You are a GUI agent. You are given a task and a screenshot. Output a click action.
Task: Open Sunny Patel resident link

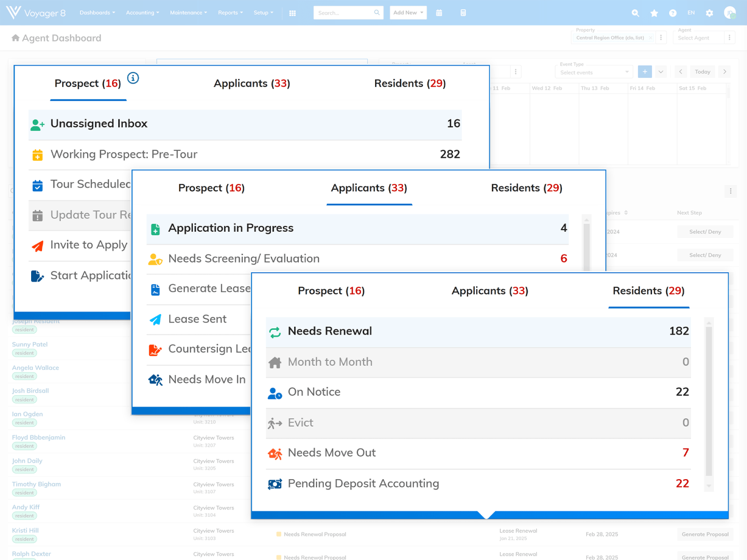click(x=30, y=344)
